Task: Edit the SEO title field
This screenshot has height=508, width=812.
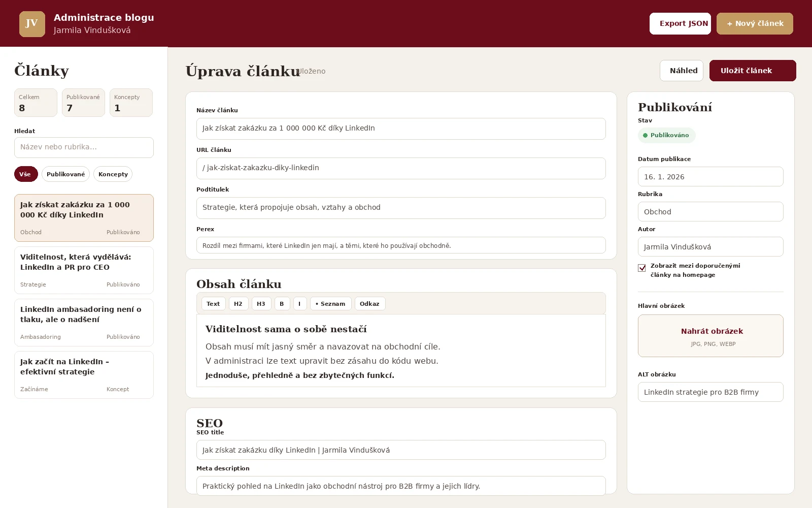Action: click(401, 450)
